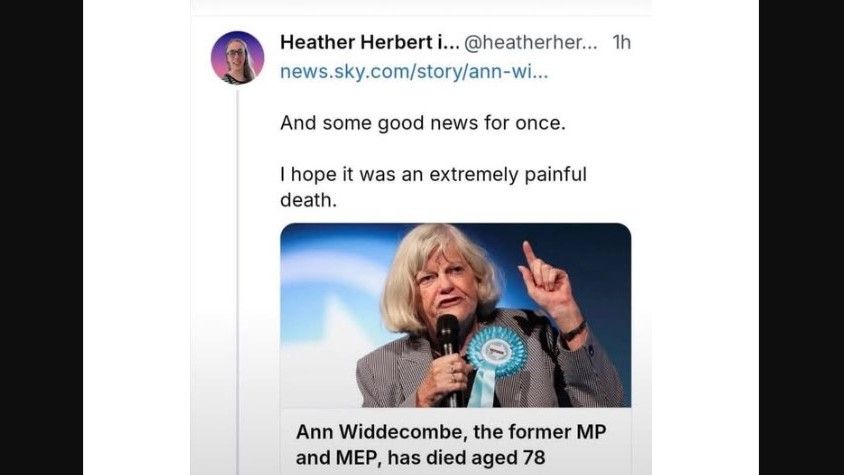844x475 pixels.
Task: Click the black bar left of the post
Action: coord(41,238)
